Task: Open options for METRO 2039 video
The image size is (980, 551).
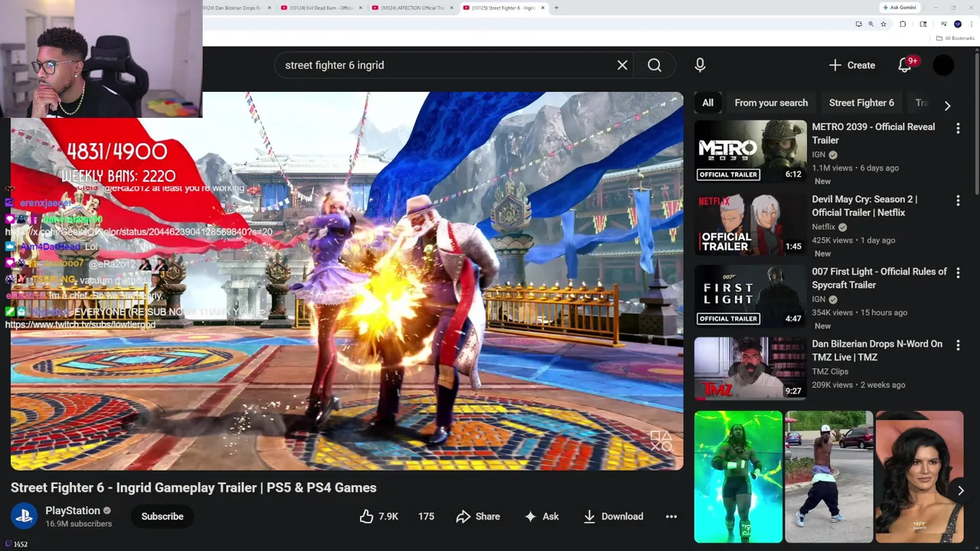Action: [958, 129]
